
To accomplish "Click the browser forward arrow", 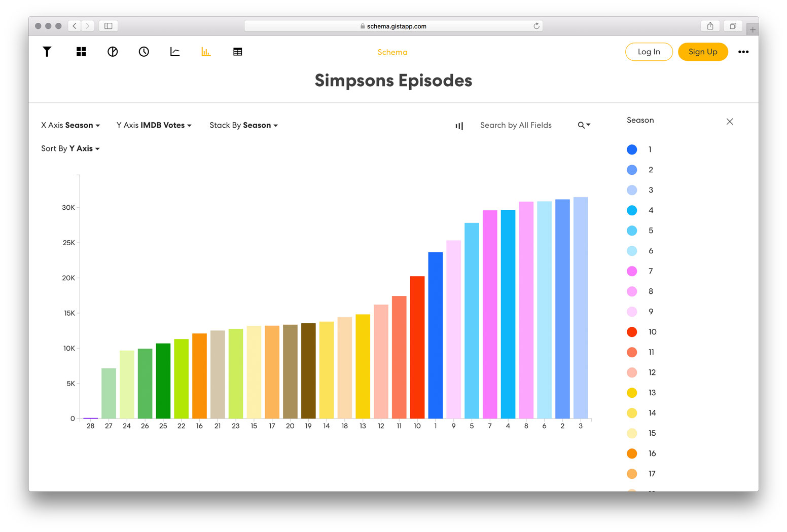I will click(88, 26).
